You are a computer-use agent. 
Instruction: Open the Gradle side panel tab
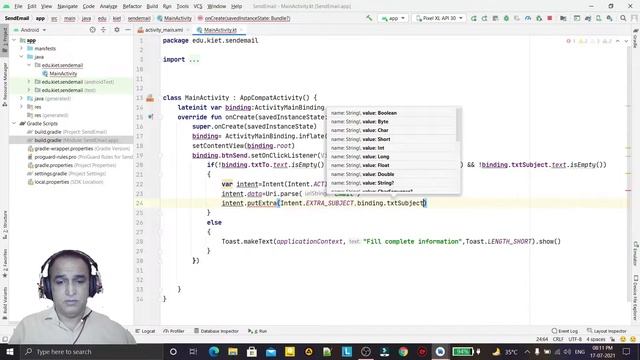(636, 38)
